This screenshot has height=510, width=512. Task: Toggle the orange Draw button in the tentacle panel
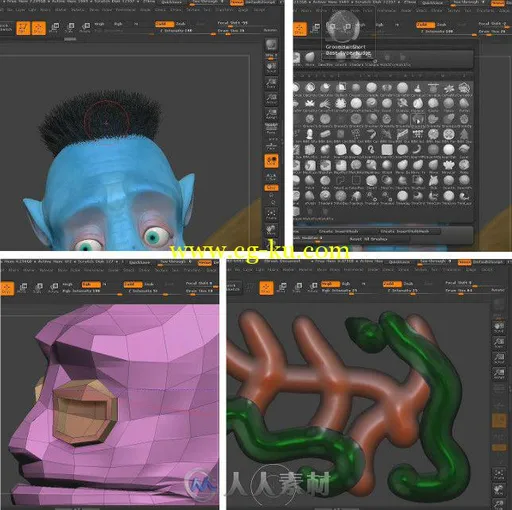point(266,288)
